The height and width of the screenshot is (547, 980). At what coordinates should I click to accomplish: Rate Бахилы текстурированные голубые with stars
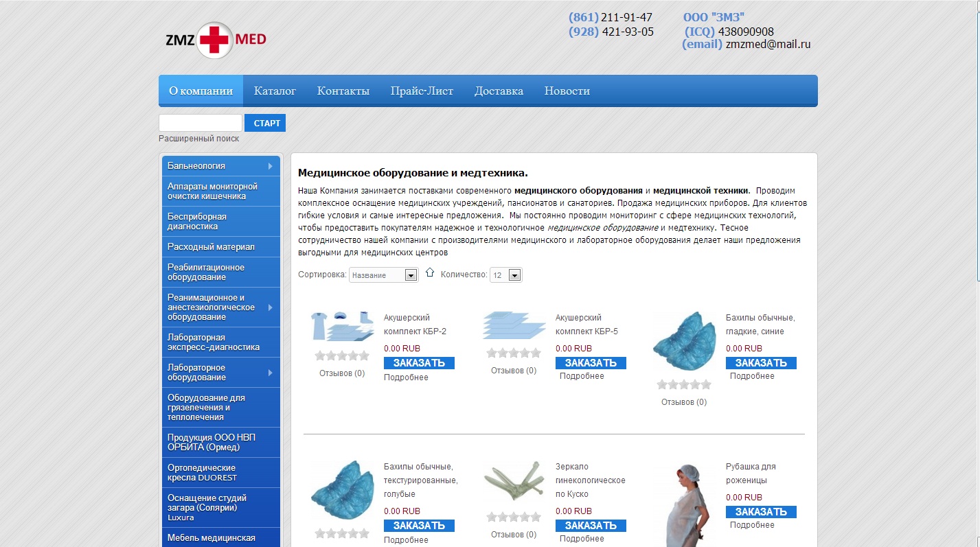pyautogui.click(x=342, y=533)
